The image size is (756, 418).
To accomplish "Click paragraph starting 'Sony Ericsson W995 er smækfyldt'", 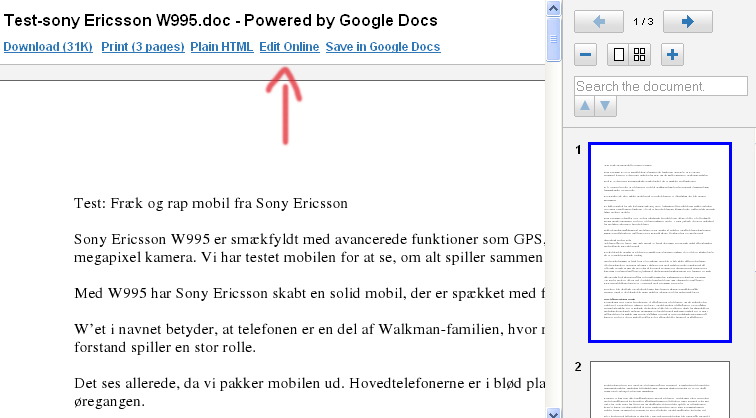I will pos(310,248).
